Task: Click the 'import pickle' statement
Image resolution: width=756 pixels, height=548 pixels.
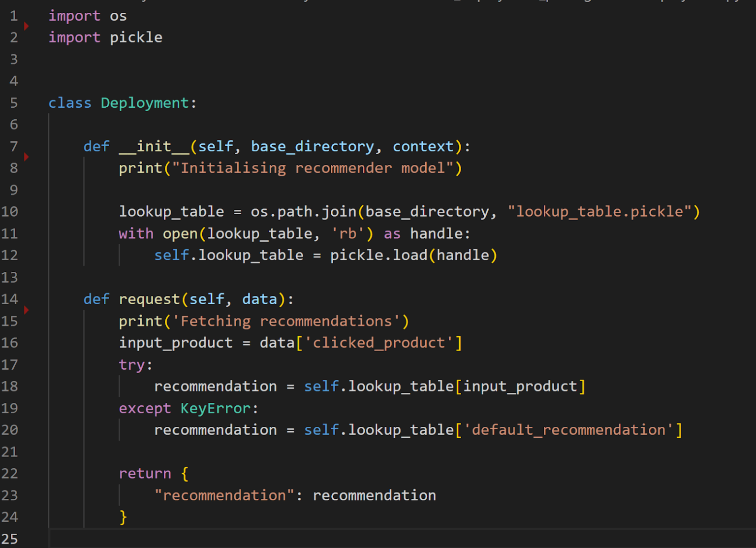Action: tap(105, 37)
